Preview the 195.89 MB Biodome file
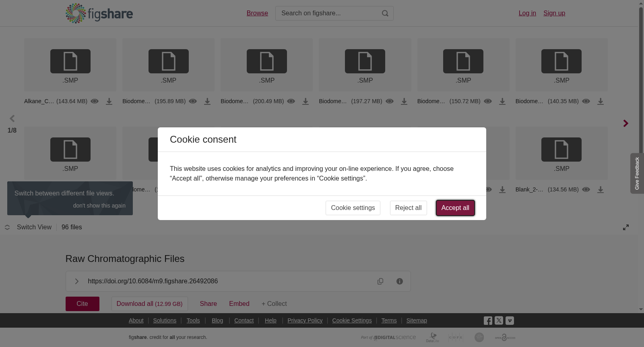The height and width of the screenshot is (347, 644). tap(193, 101)
